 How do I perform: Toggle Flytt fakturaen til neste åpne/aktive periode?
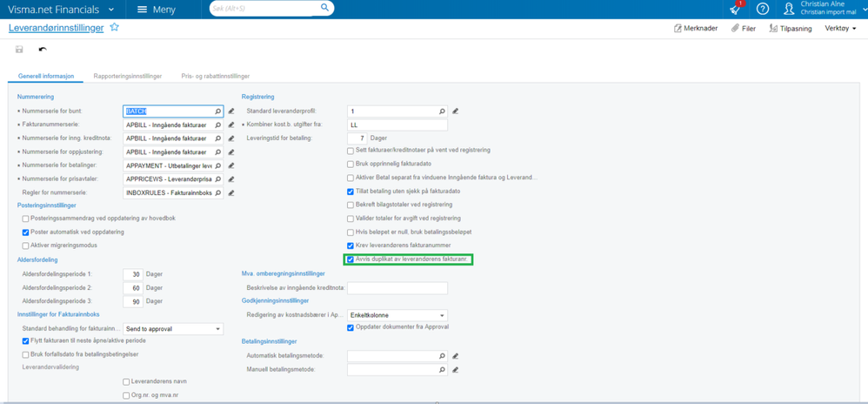tap(25, 340)
